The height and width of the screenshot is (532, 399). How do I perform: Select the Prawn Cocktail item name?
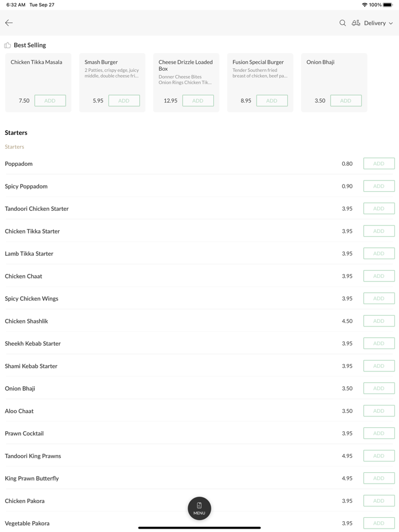pyautogui.click(x=24, y=433)
